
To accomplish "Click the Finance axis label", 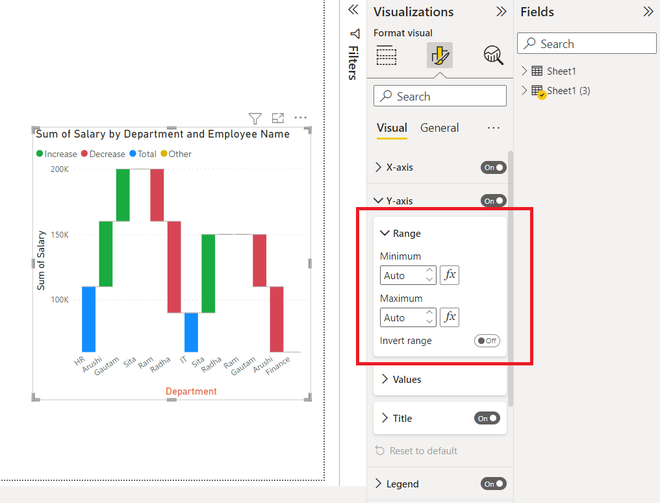I will pos(278,365).
